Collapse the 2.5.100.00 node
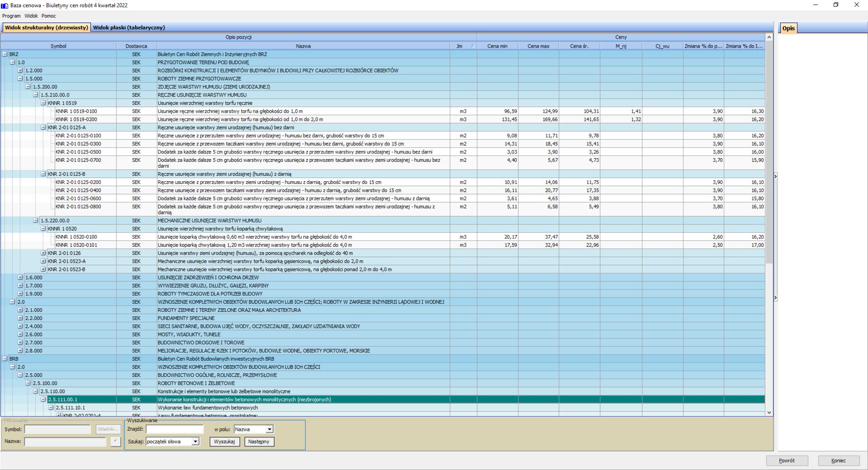868x470 pixels. 28,383
